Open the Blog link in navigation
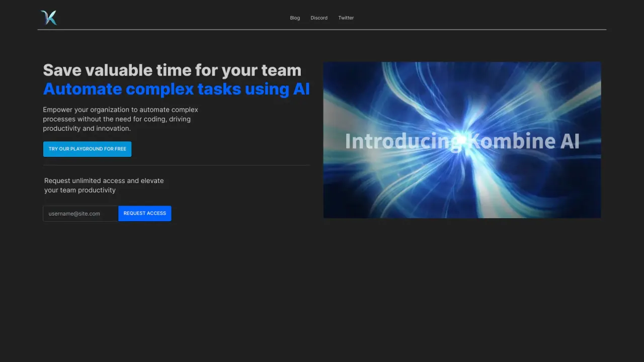The image size is (644, 362). pos(295,18)
